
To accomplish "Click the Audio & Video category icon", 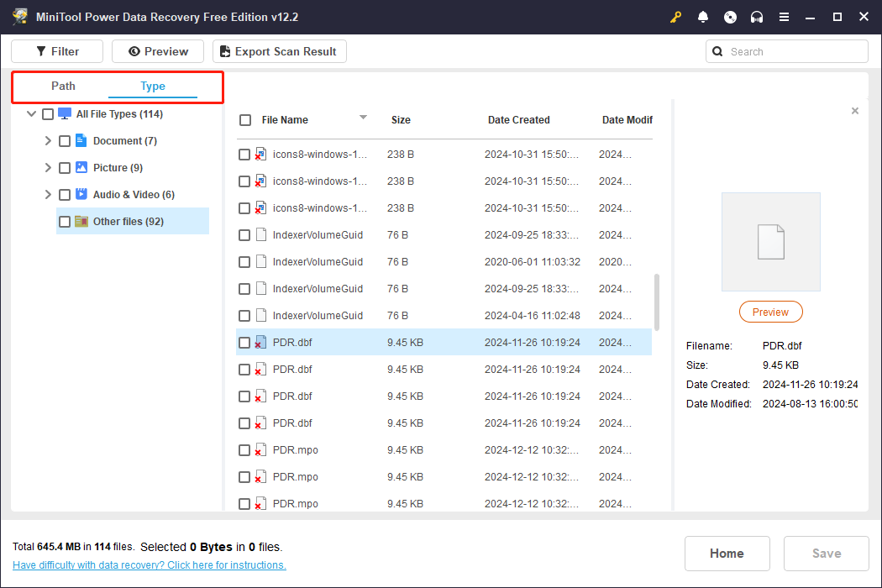I will 81,194.
